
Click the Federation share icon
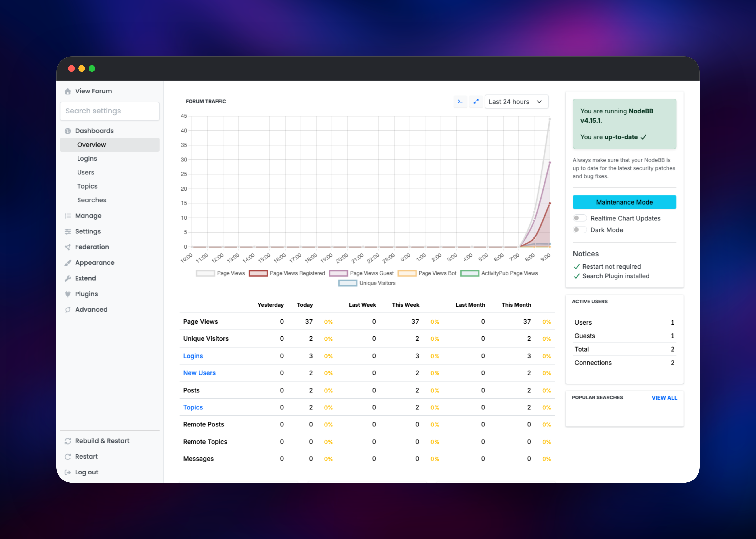tap(68, 247)
